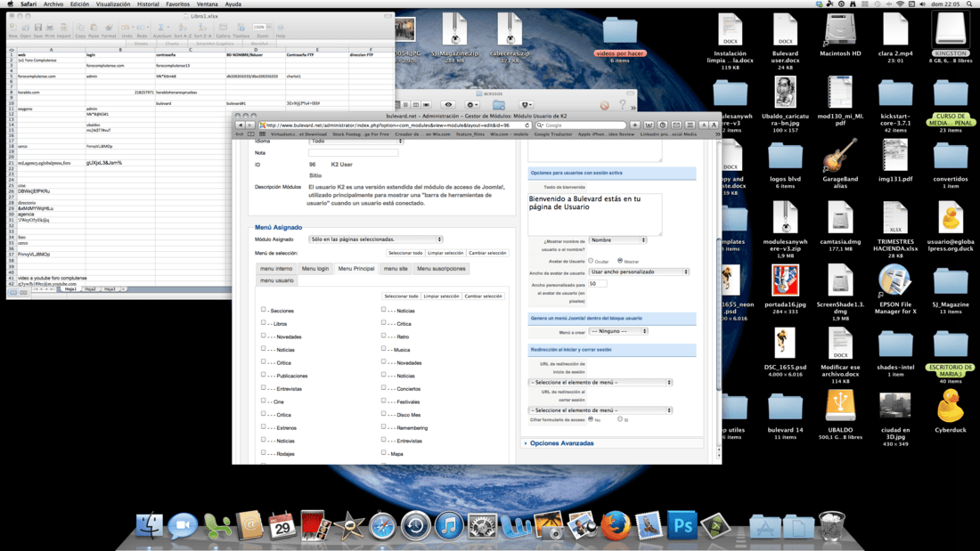Open the Historial menu in menu bar
This screenshot has height=551, width=980.
(148, 4)
